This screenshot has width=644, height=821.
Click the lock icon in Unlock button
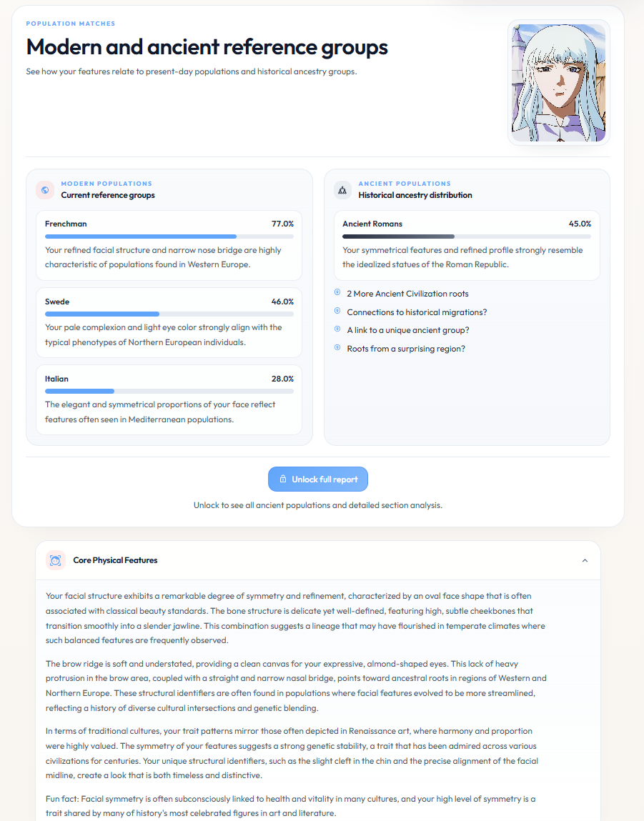tap(283, 479)
